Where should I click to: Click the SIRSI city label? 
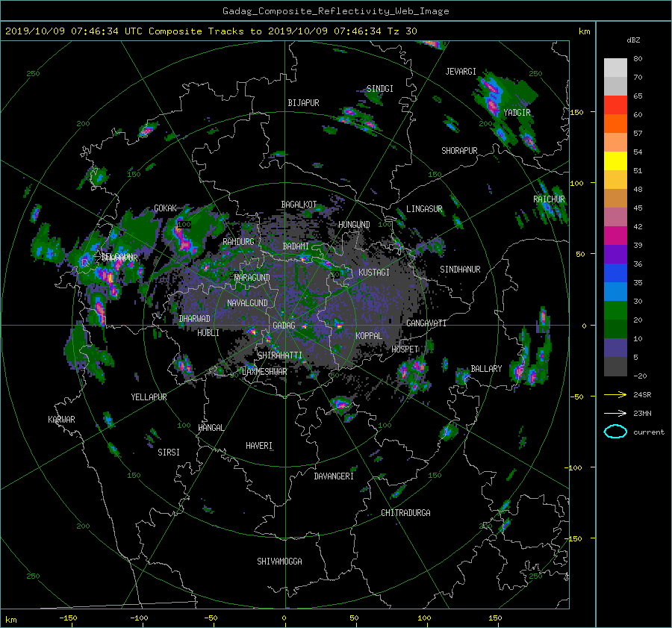[169, 453]
